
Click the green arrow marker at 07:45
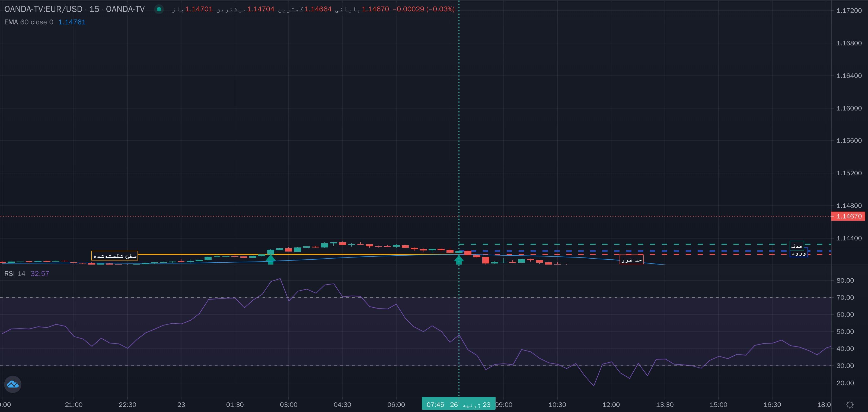tap(459, 259)
